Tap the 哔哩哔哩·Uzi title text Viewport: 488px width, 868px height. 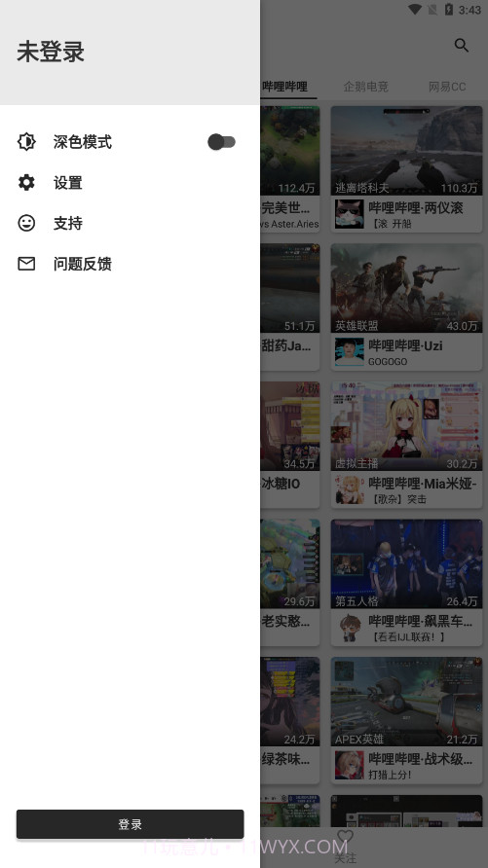(x=405, y=346)
